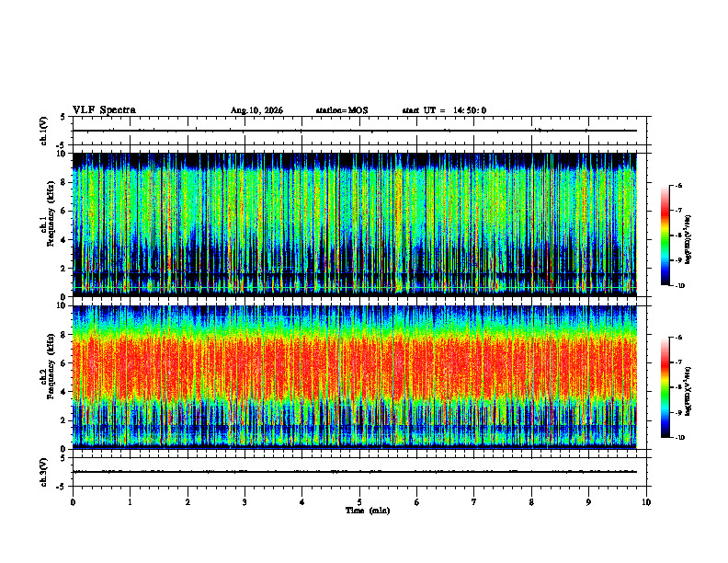
Task: Click the ch.1 voltage waveform trace
Action: coord(355,131)
